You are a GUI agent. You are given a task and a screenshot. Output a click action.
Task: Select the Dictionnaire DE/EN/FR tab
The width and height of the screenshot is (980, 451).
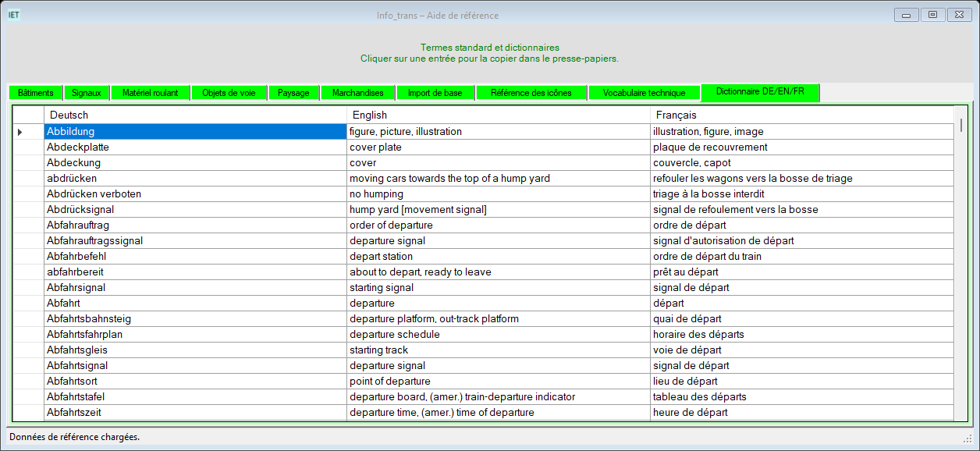tap(761, 92)
